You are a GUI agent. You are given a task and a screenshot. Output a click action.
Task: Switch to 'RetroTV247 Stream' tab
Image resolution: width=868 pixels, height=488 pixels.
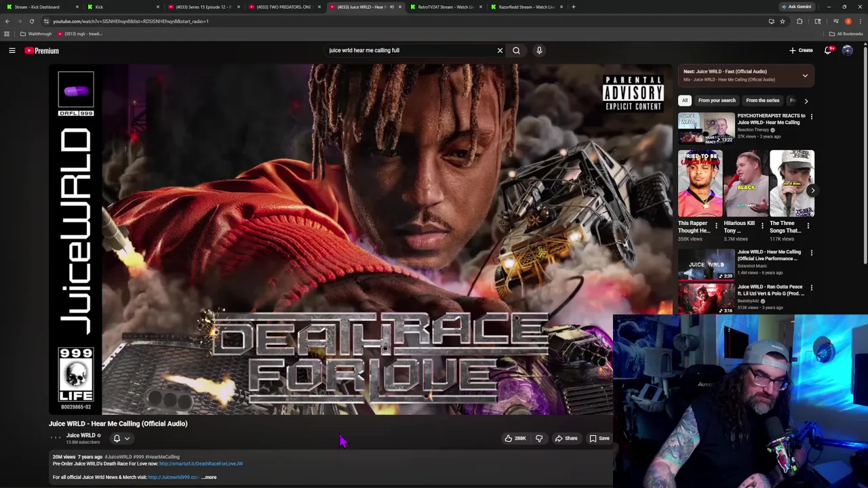446,7
